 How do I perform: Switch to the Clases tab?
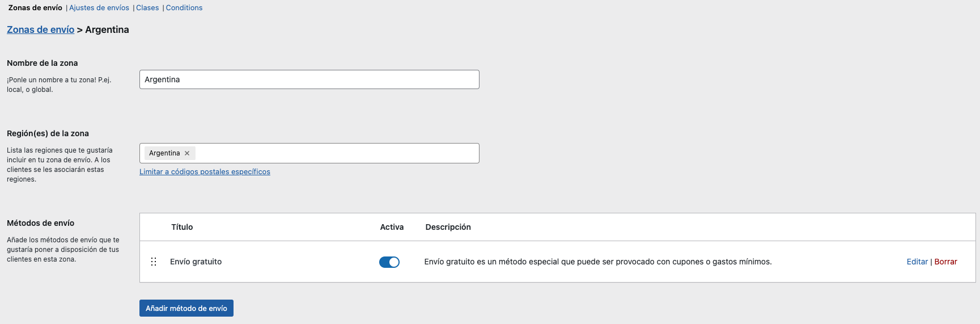coord(147,8)
